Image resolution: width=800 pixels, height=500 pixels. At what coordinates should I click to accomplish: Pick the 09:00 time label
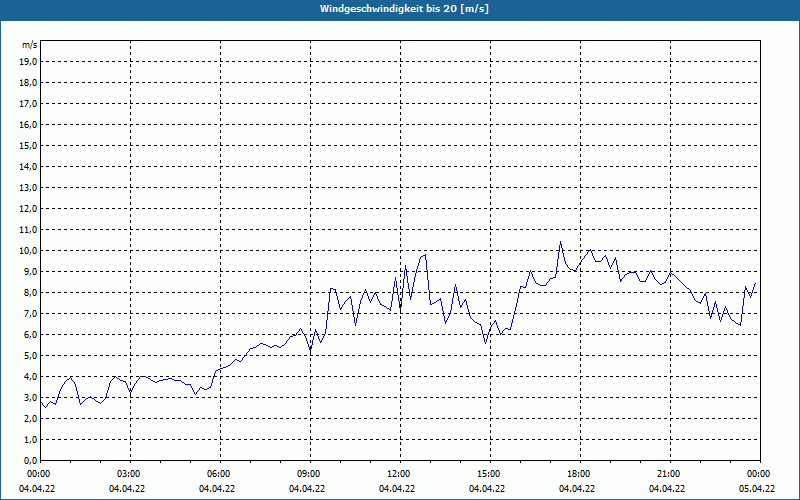[311, 474]
